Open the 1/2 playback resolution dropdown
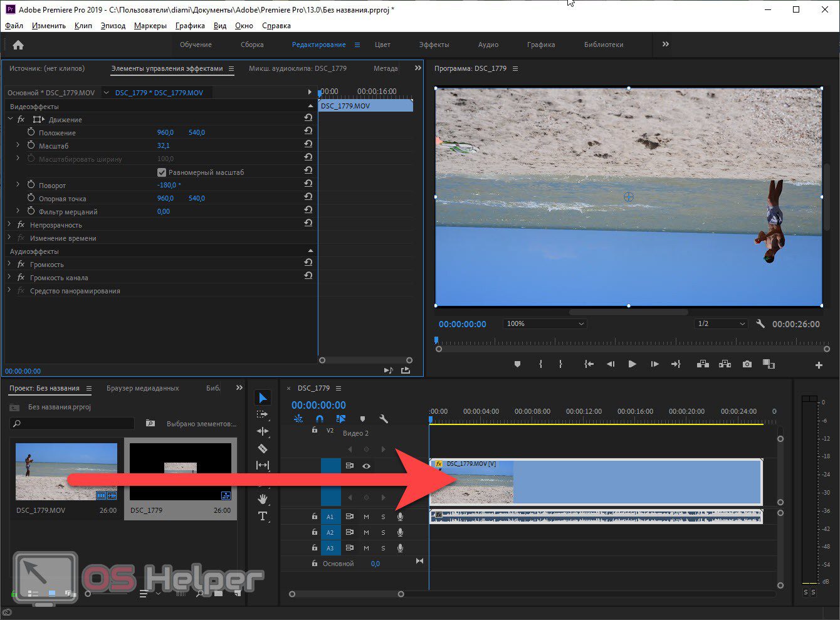The width and height of the screenshot is (840, 620). [x=721, y=324]
